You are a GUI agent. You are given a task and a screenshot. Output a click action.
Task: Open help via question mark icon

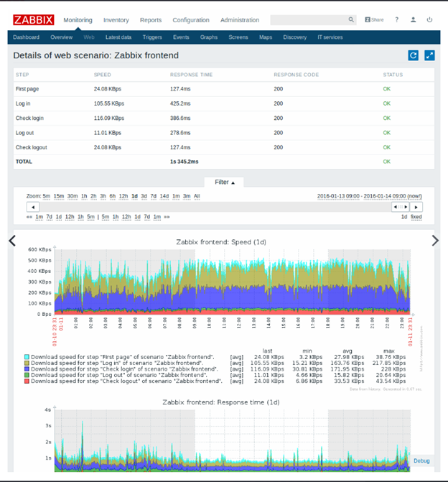397,19
